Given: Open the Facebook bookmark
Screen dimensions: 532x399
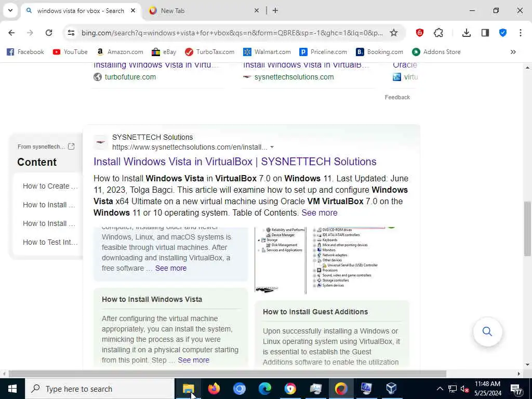Looking at the screenshot, I should pyautogui.click(x=25, y=52).
